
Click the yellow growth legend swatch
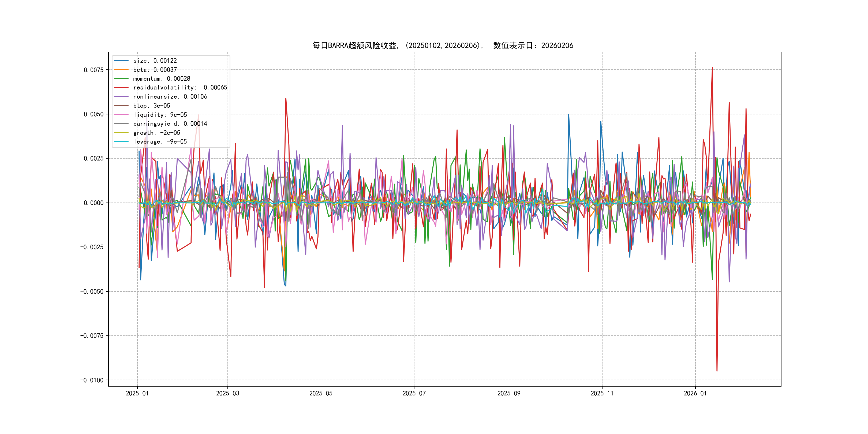121,133
